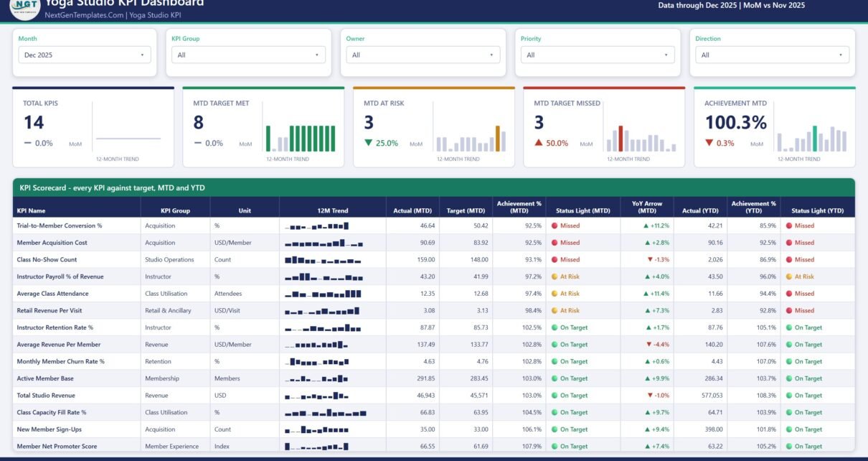Click the Total KPIs summary card
Screen dimensions: 868x461
pos(93,128)
